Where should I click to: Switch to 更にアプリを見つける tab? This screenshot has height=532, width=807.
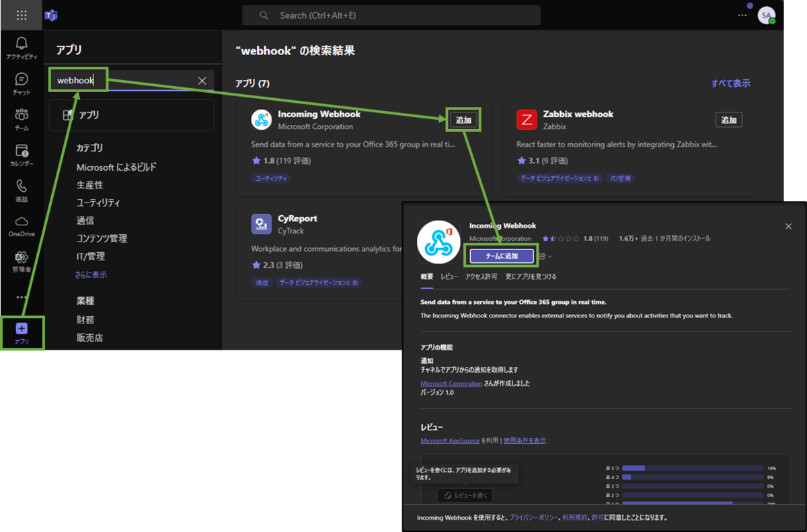click(531, 276)
